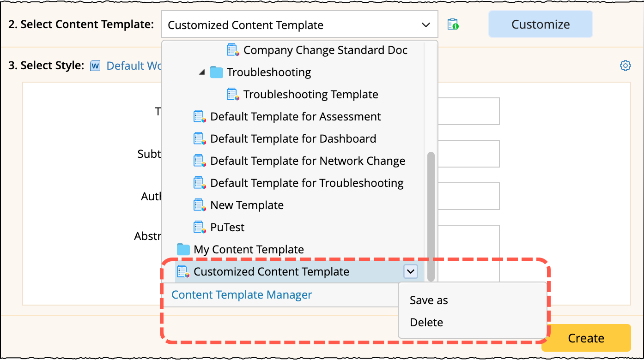Select Default Template for Network Change
Viewport: 644px width, 360px height.
pos(307,161)
